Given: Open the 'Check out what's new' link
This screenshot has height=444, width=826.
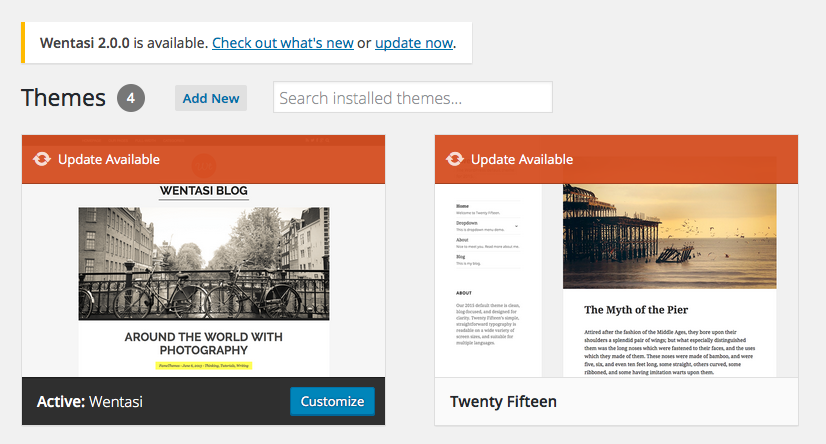Looking at the screenshot, I should pyautogui.click(x=282, y=43).
